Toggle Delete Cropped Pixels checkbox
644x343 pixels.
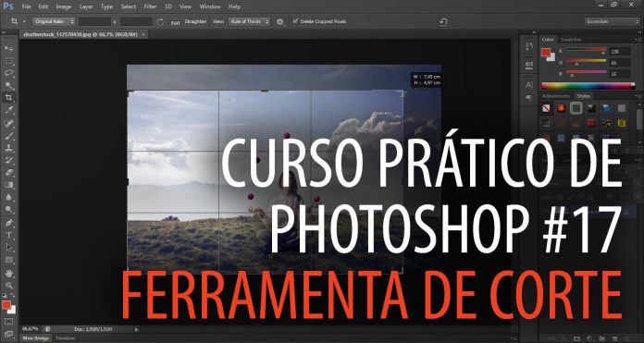click(295, 21)
